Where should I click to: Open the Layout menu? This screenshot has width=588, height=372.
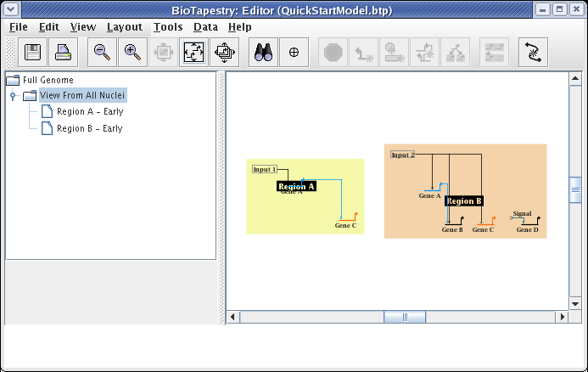[124, 27]
